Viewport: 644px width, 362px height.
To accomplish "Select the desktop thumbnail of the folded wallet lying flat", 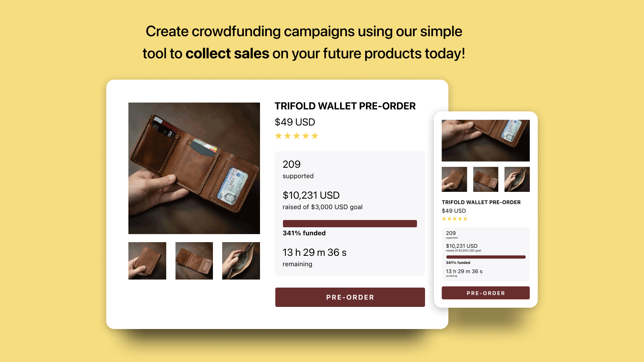I will [194, 261].
